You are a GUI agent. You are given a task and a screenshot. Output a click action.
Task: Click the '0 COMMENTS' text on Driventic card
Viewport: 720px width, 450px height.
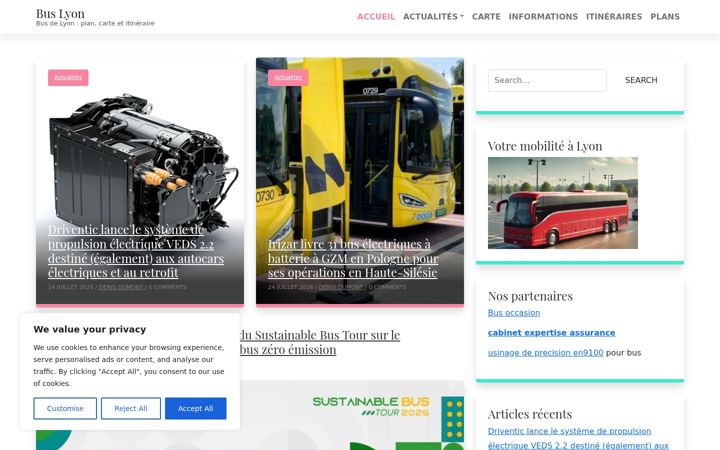click(168, 287)
